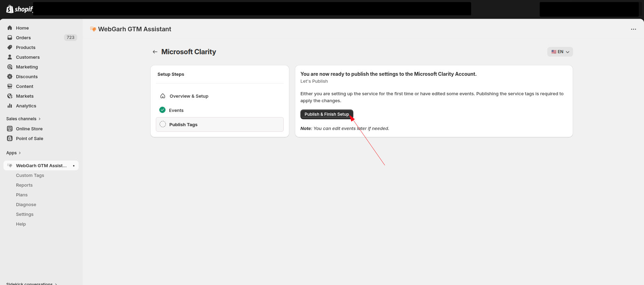Open Diagnose under WebGarh app

tap(26, 205)
